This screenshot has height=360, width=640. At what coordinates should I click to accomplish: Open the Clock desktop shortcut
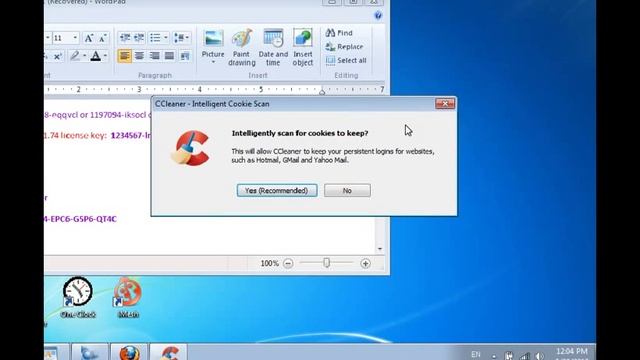(78, 297)
